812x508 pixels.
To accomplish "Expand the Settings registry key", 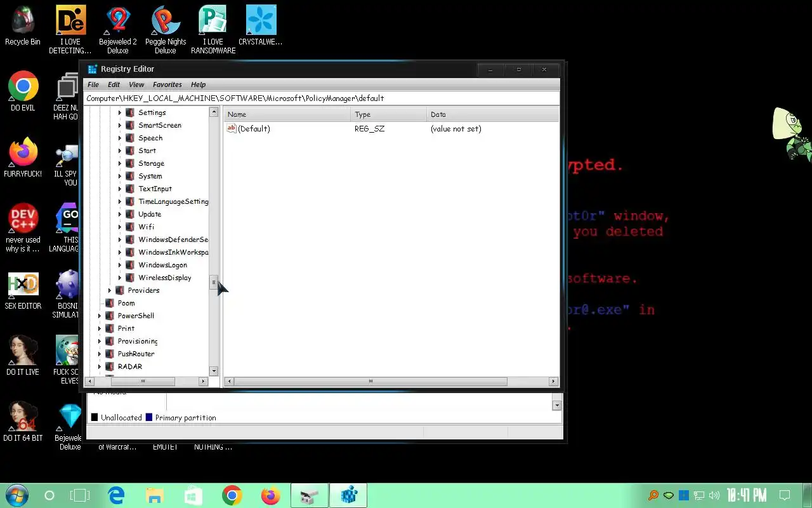I will point(120,112).
